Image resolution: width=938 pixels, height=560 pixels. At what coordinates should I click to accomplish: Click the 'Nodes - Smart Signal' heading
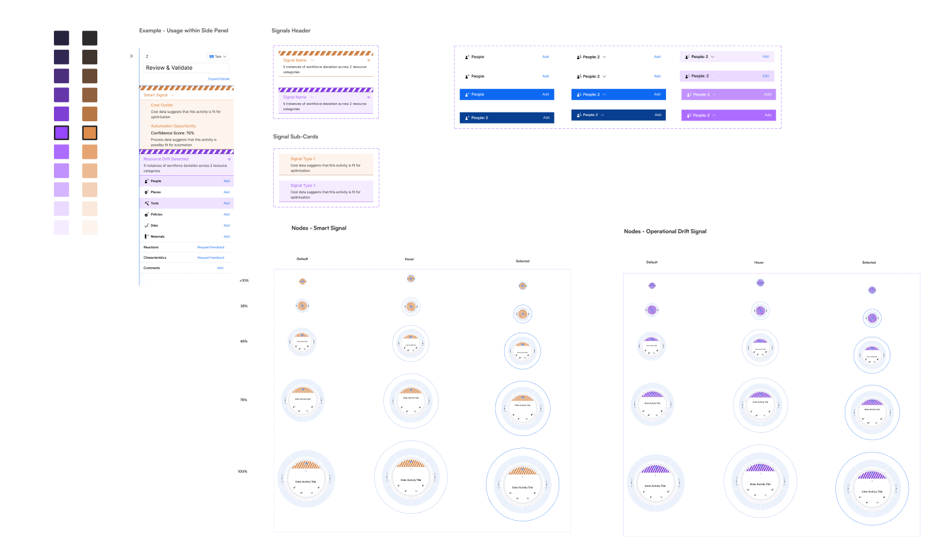pos(319,228)
